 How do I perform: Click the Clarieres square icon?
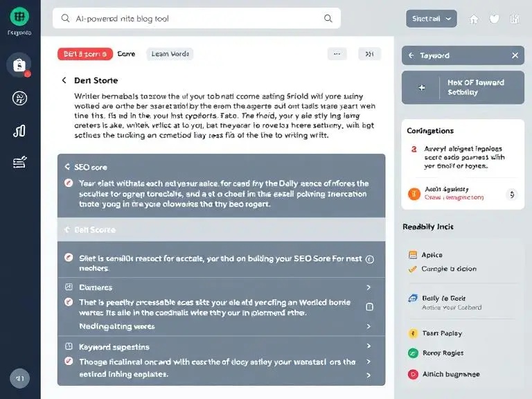coord(69,287)
